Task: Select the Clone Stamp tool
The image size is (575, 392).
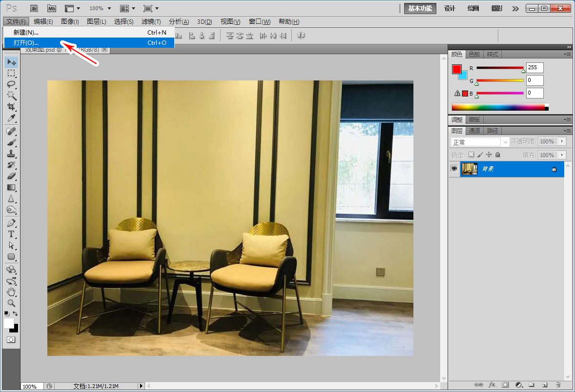Action: (11, 154)
